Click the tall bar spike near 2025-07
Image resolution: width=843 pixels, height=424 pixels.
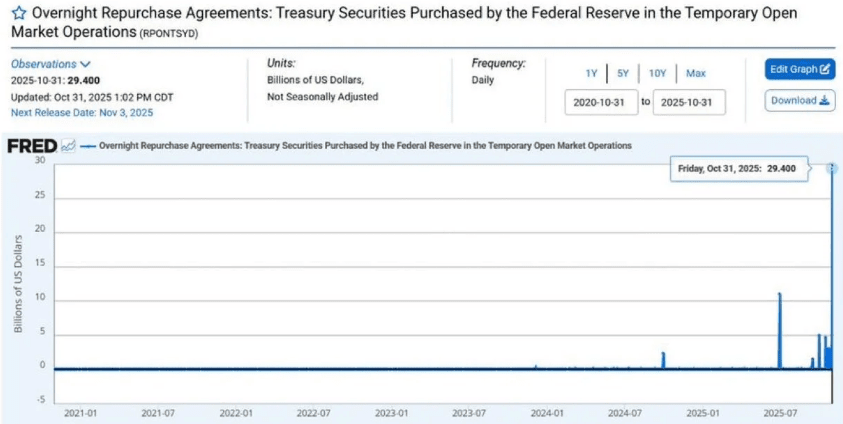pyautogui.click(x=779, y=330)
